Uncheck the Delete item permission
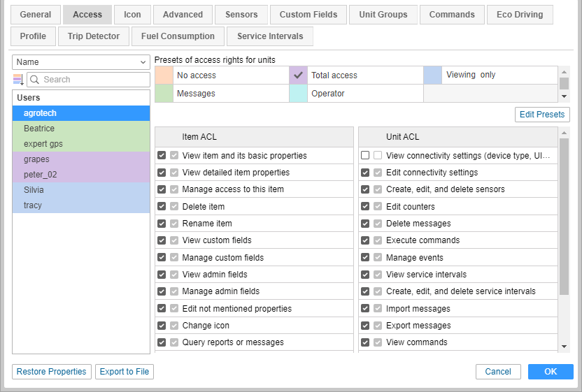The height and width of the screenshot is (392, 582). pos(162,207)
